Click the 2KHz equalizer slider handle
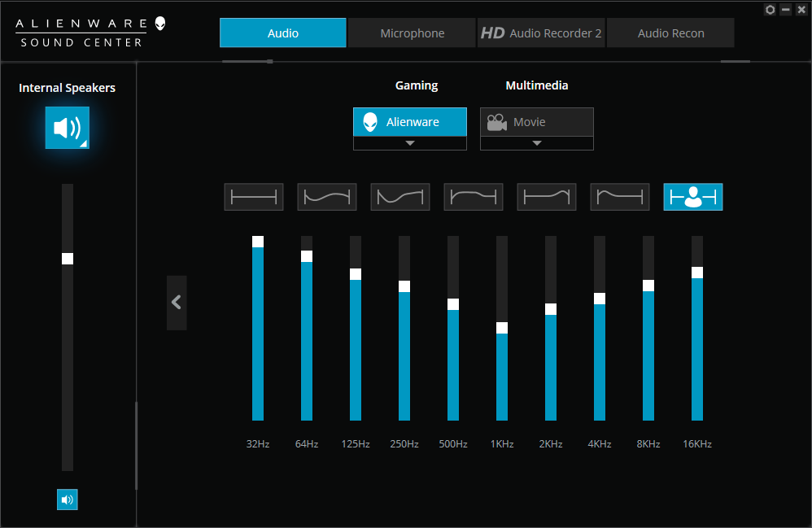This screenshot has width=812, height=528. tap(551, 309)
